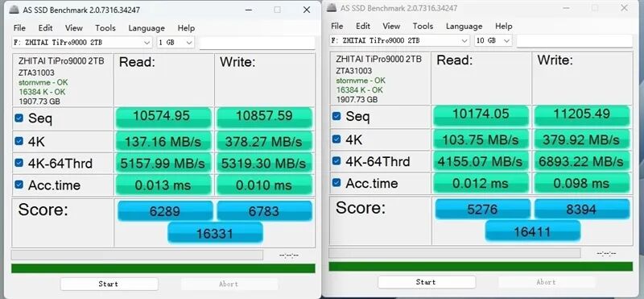Click Abort button in right window

coord(547,282)
